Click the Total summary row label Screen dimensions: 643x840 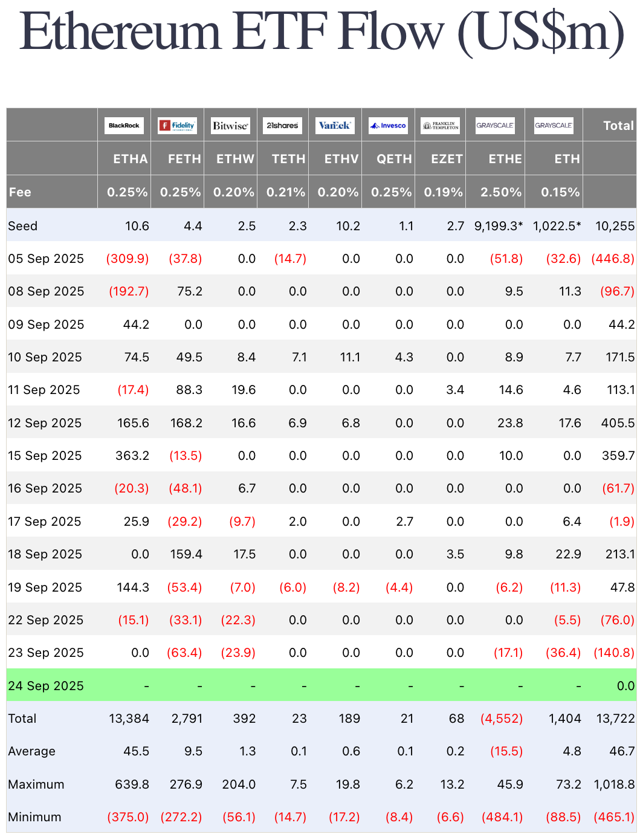(22, 719)
